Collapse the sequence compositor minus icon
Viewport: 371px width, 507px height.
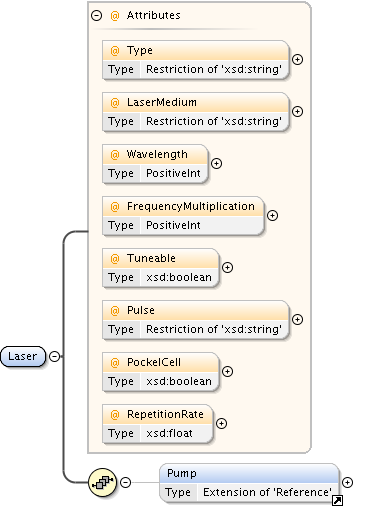coord(125,482)
